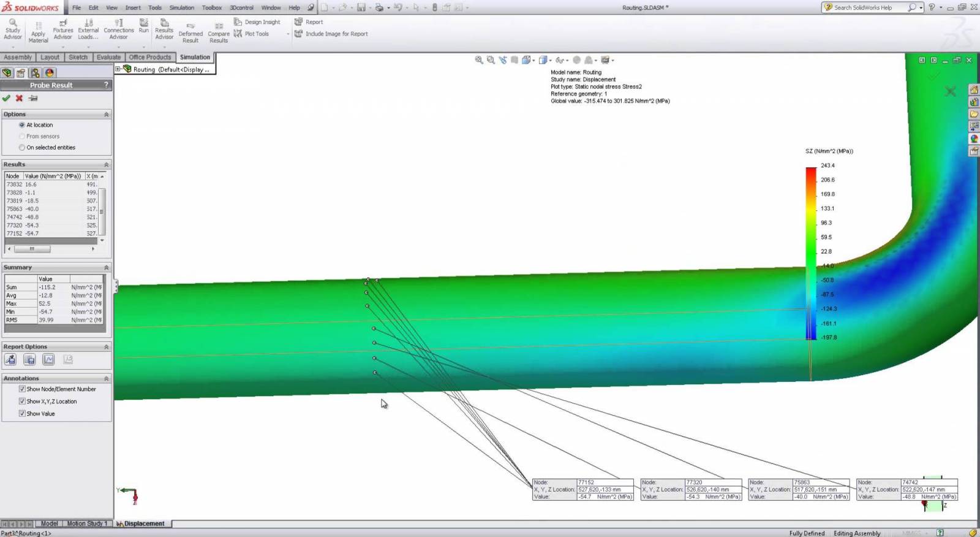Switch to the Evaluate tab
980x537 pixels.
[x=108, y=57]
